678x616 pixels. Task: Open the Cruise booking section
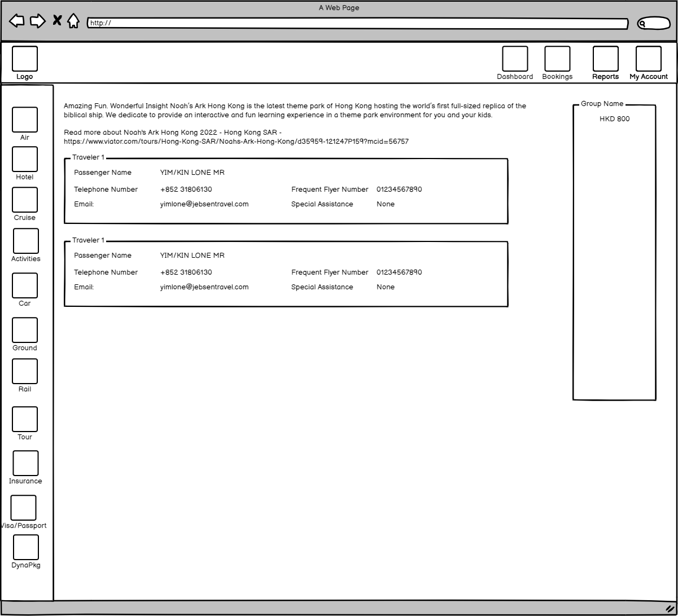[x=25, y=200]
